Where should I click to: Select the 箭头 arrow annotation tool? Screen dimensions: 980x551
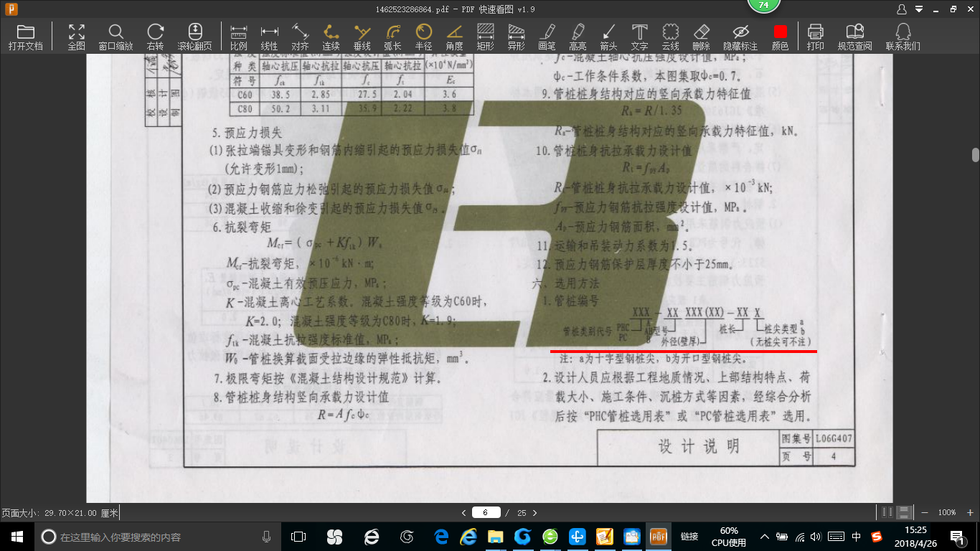click(x=608, y=37)
